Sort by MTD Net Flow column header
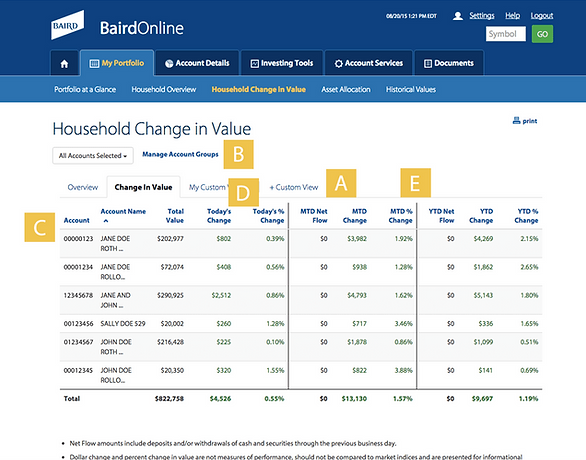The image size is (586, 460). (x=314, y=216)
